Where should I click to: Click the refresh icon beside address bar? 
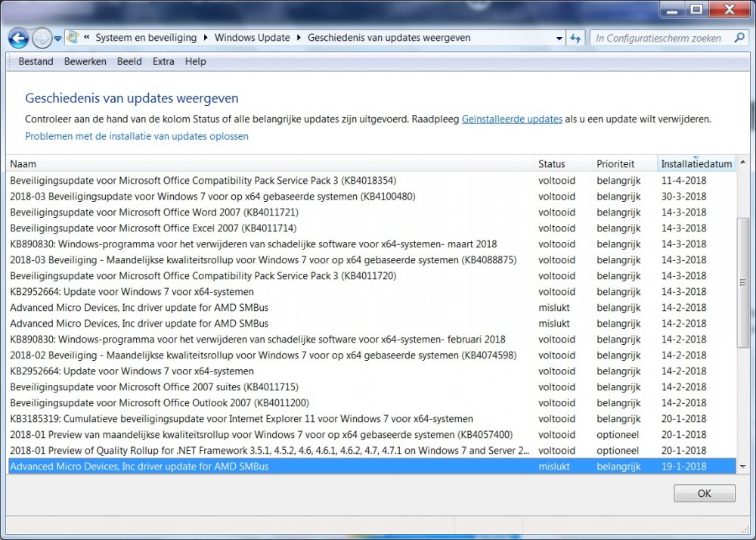click(x=576, y=38)
